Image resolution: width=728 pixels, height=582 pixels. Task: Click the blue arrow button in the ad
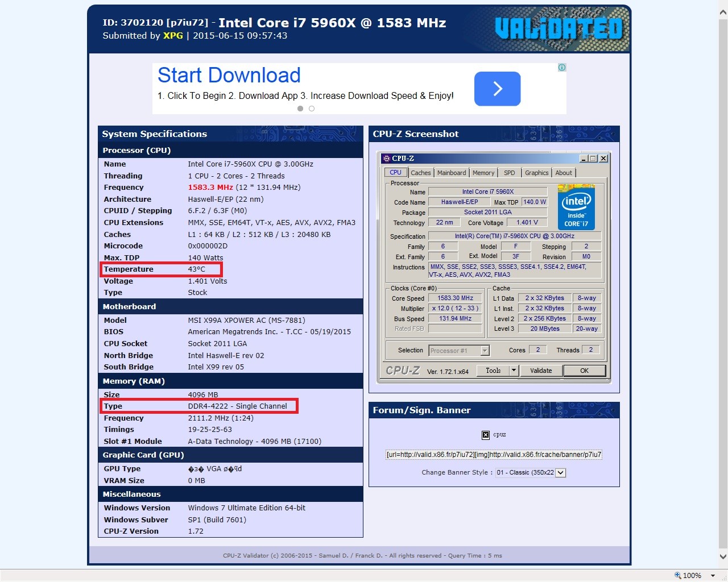[497, 89]
